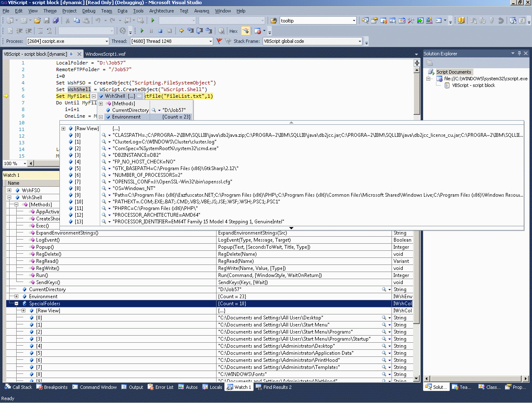Close the VBScript script block document tab
The height and width of the screenshot is (403, 532).
tap(79, 54)
